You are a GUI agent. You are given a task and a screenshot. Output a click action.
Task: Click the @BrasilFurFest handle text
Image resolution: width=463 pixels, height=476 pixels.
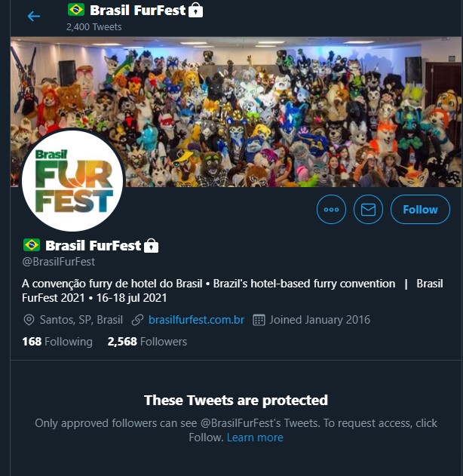59,262
